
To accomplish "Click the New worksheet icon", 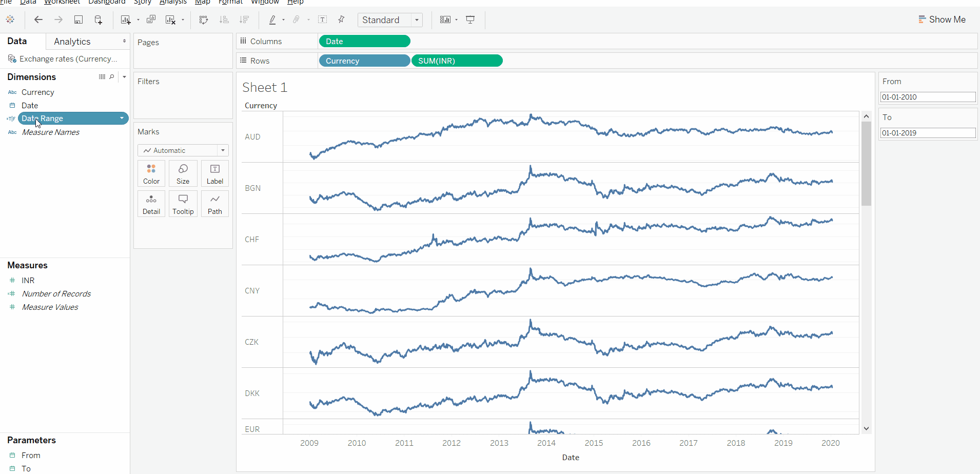I will click(125, 19).
